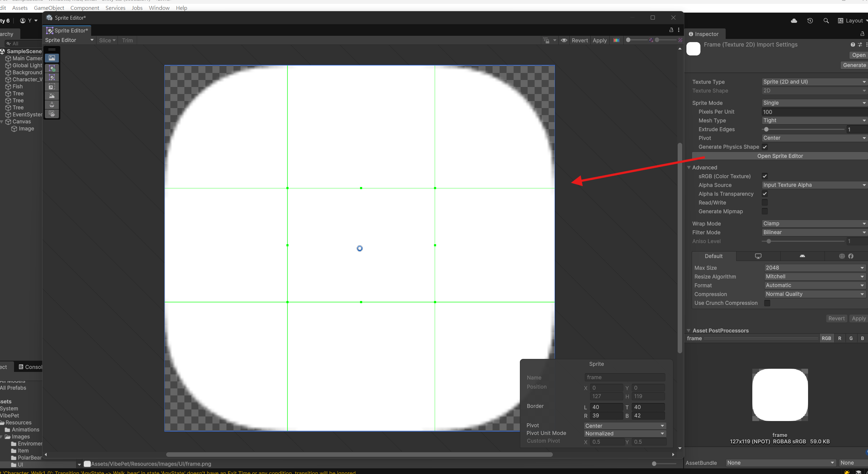Image resolution: width=868 pixels, height=474 pixels.
Task: Open the Sprite Editor module dropdown
Action: pyautogui.click(x=69, y=40)
